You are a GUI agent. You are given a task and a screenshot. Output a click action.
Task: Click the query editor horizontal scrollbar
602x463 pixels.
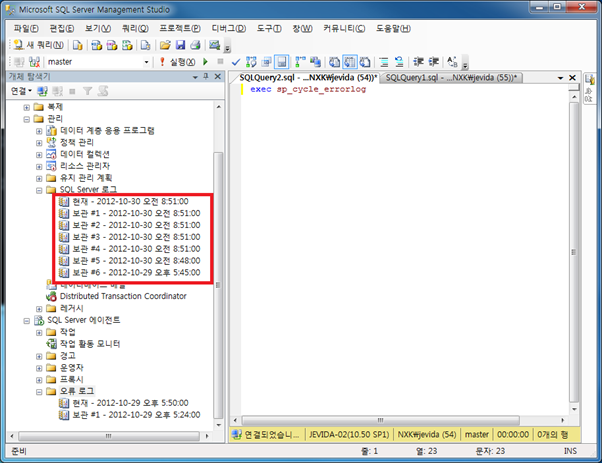click(x=380, y=420)
